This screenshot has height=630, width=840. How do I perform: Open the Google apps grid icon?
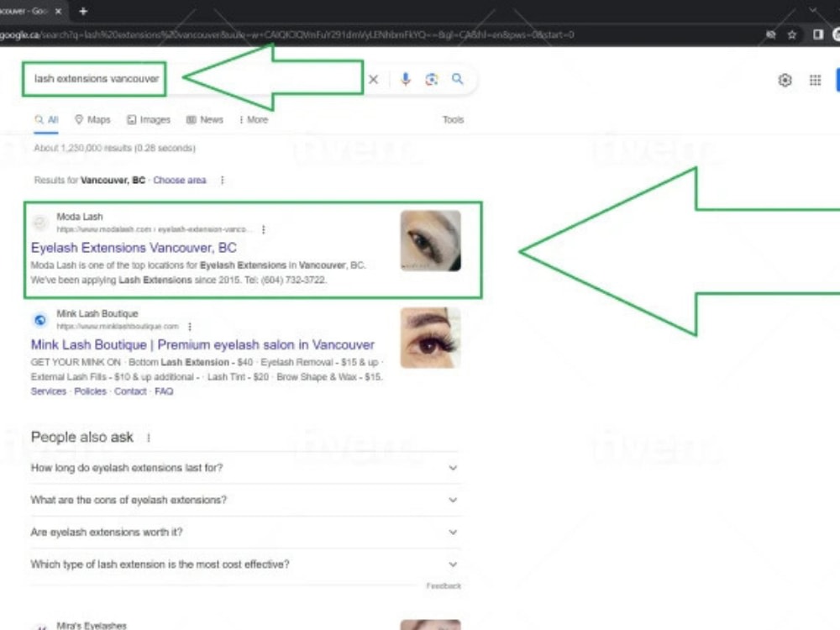815,80
